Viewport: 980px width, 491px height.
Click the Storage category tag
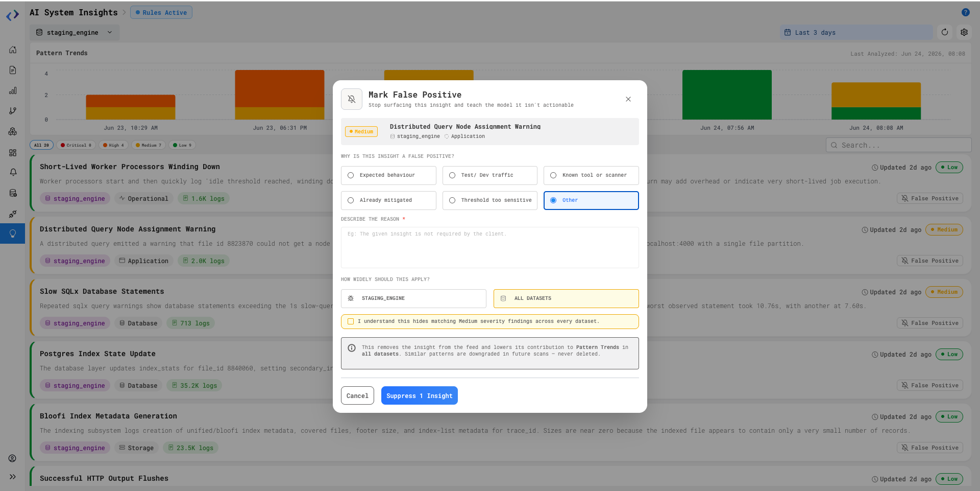136,448
